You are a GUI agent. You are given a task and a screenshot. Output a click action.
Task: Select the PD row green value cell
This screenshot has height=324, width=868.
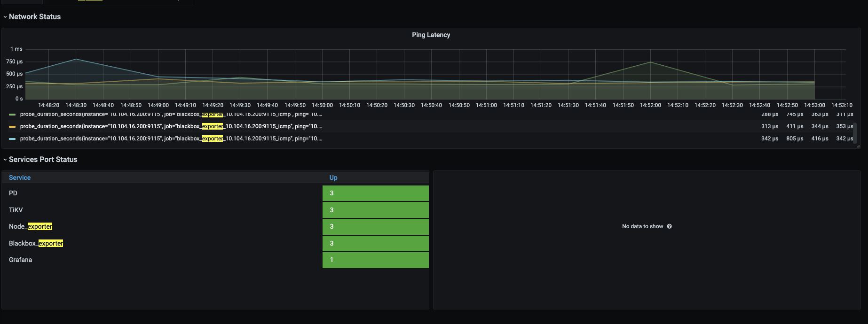point(375,193)
